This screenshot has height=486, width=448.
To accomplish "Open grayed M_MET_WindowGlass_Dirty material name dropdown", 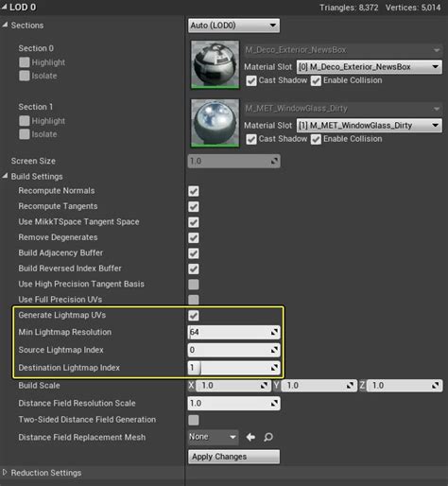I will [x=343, y=109].
